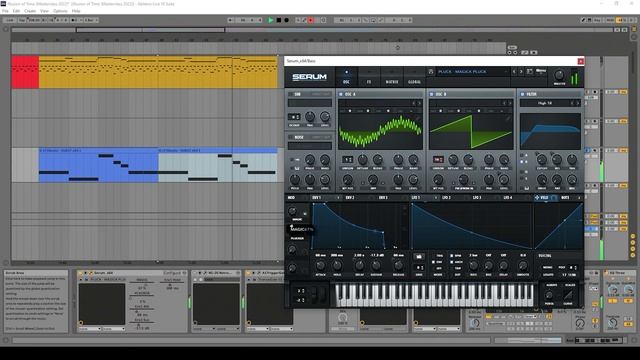
Task: Open the View menu
Action: pyautogui.click(x=44, y=11)
